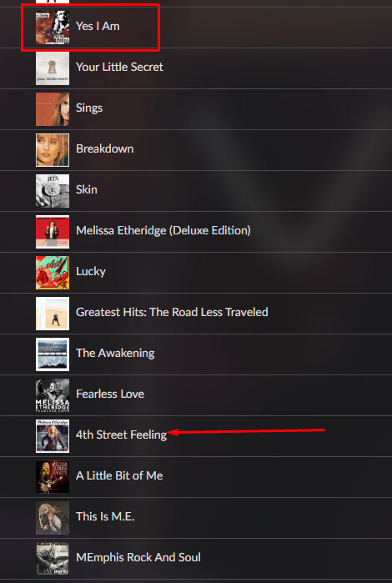
Task: Select the red Melissa Etheridge Deluxe Edition cover
Action: pos(53,232)
